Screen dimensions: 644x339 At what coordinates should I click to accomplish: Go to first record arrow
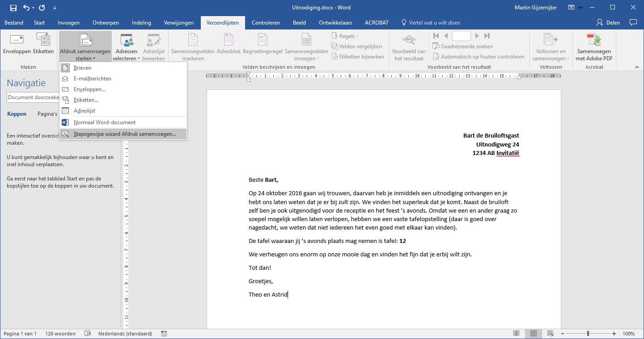point(436,36)
